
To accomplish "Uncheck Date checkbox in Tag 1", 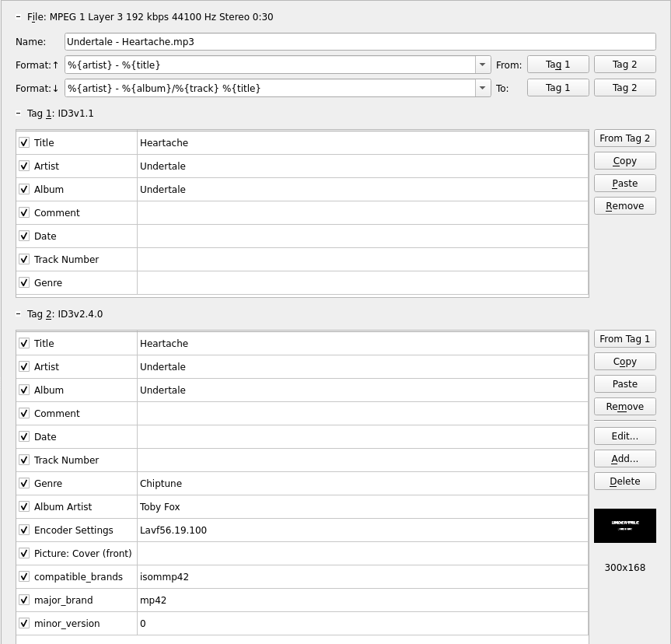I will click(24, 236).
